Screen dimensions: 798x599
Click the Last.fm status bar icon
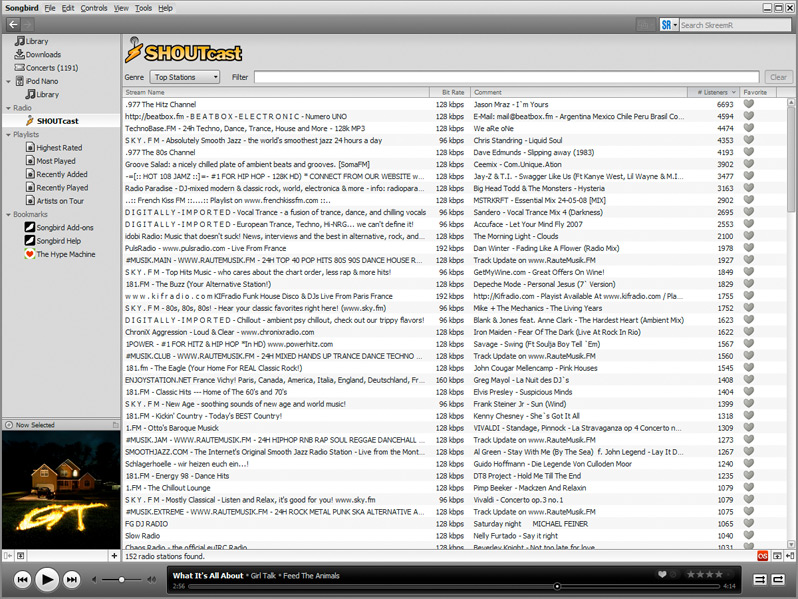click(x=762, y=556)
